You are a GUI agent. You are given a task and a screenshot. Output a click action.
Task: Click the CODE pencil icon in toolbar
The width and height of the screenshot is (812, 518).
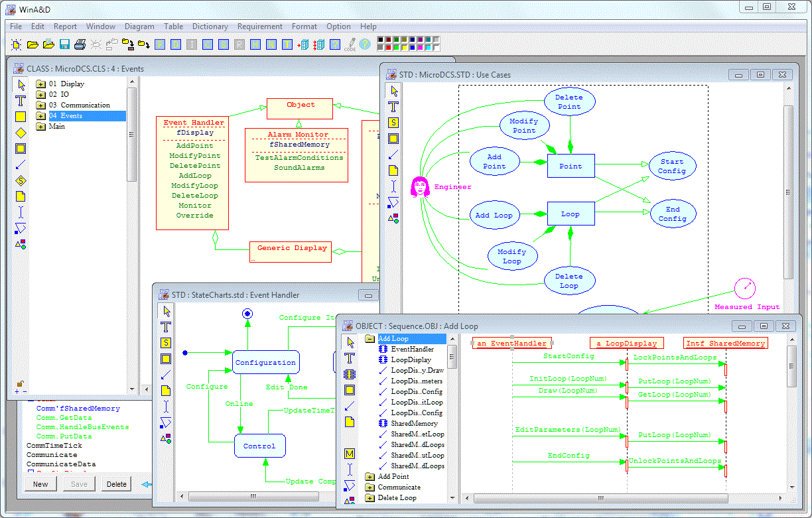click(x=350, y=44)
